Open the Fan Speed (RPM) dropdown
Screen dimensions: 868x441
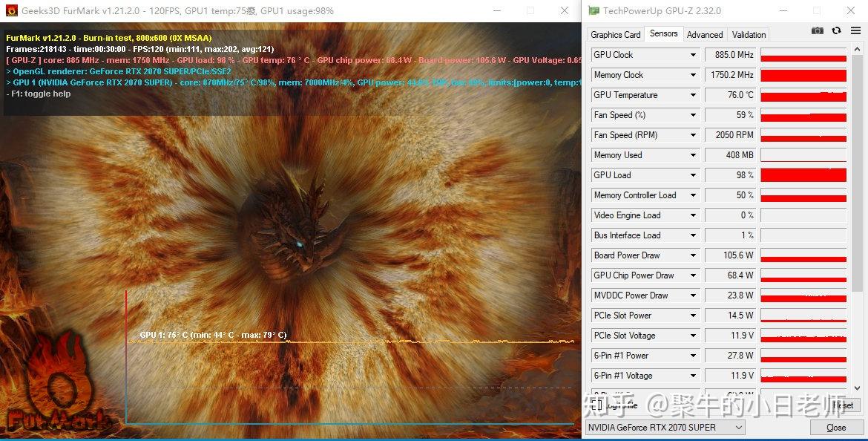693,135
